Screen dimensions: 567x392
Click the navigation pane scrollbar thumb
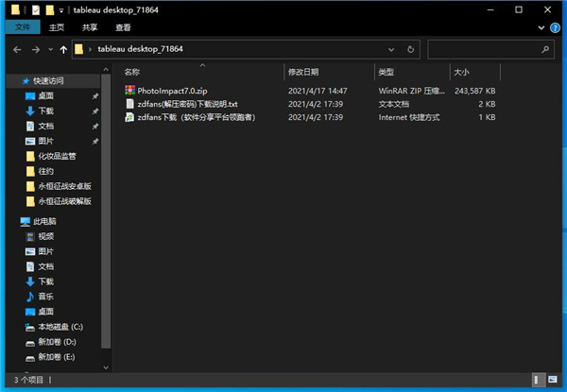pos(106,212)
